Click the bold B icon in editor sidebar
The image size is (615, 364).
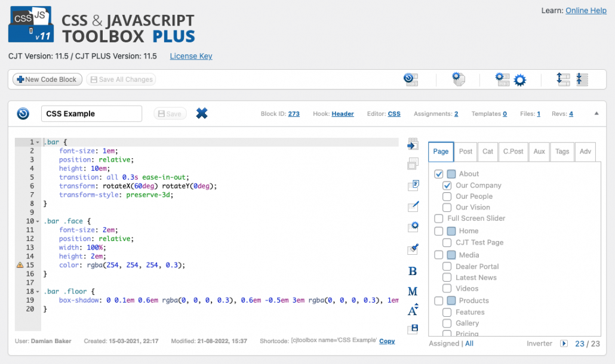412,271
